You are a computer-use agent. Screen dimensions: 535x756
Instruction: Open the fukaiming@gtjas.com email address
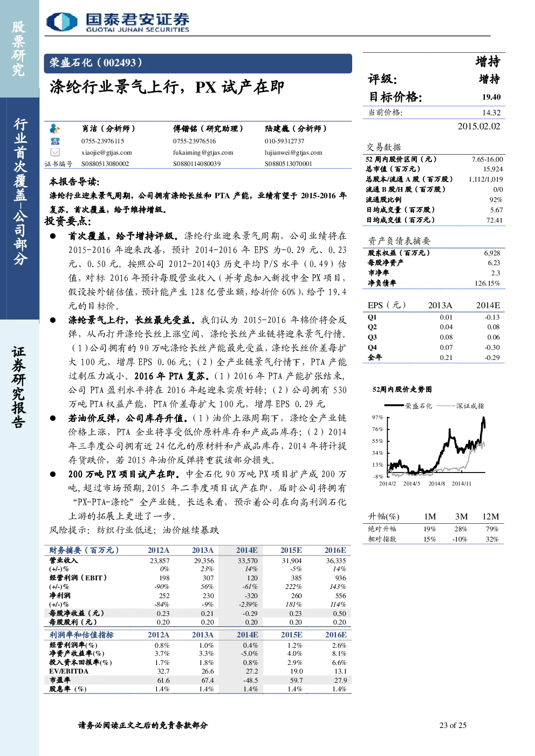(203, 152)
